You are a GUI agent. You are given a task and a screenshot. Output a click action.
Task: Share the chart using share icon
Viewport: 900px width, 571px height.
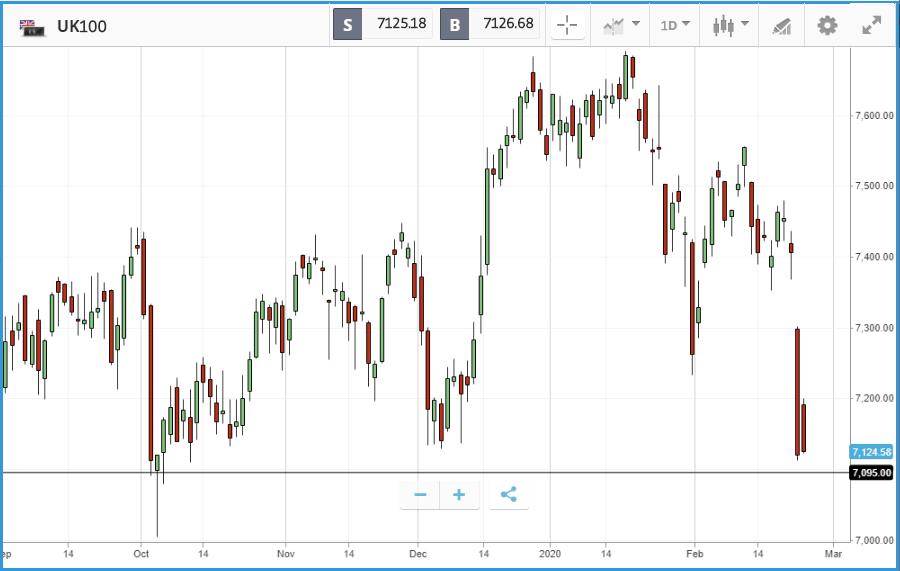click(509, 495)
